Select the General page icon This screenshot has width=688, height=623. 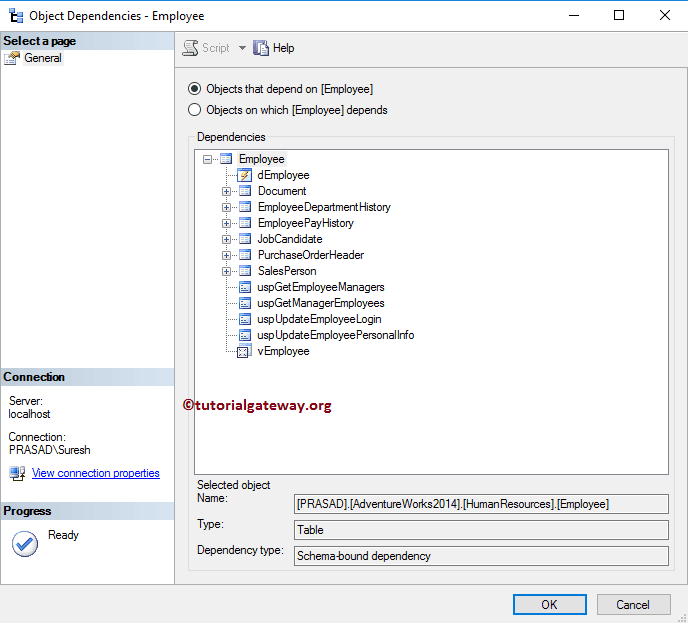pyautogui.click(x=12, y=58)
